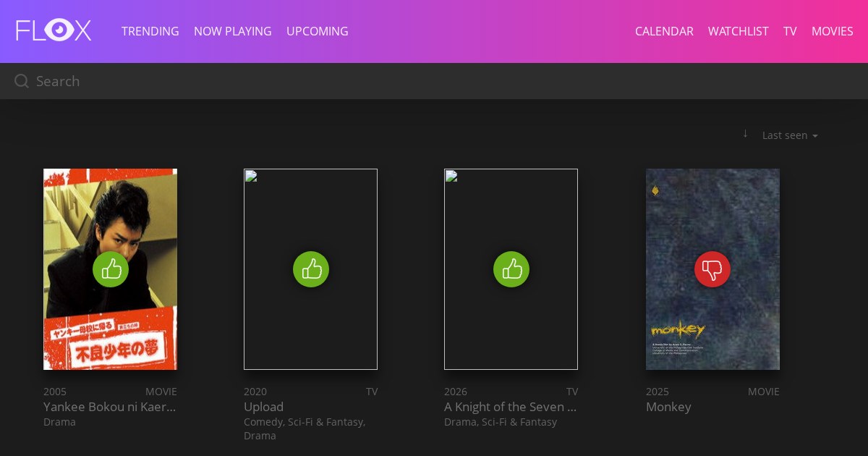The width and height of the screenshot is (868, 456).
Task: Click the year 2005 label
Action: coord(55,392)
